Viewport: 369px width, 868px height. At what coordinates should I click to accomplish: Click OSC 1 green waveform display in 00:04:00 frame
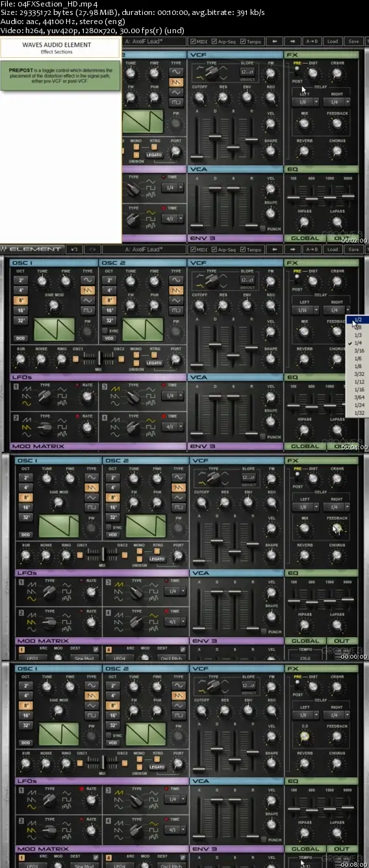[54, 330]
